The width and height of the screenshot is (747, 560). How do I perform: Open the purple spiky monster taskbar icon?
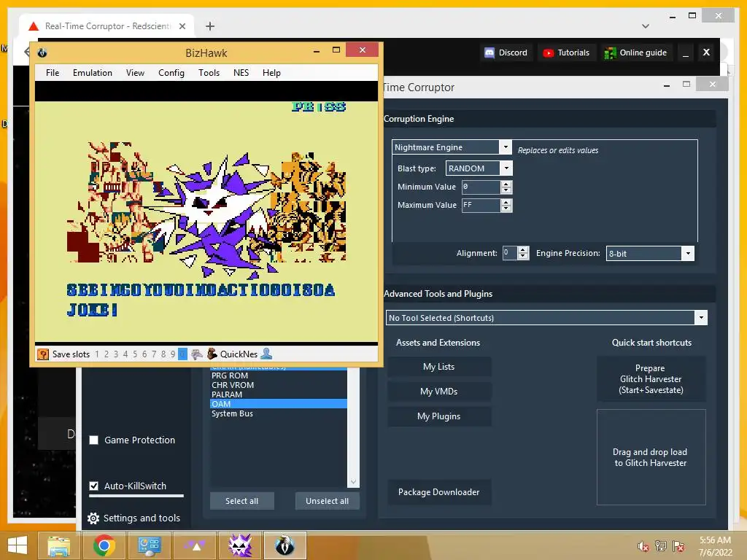pos(240,545)
